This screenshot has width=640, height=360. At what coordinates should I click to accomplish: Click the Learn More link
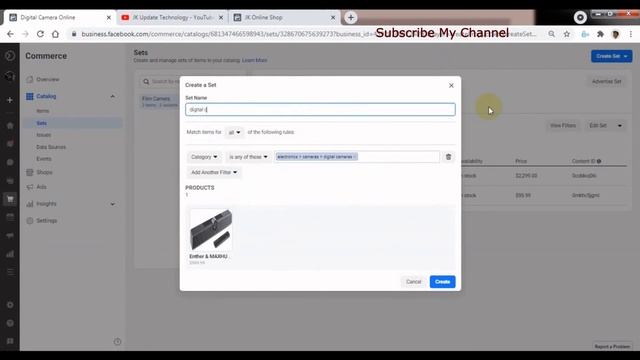pos(255,60)
